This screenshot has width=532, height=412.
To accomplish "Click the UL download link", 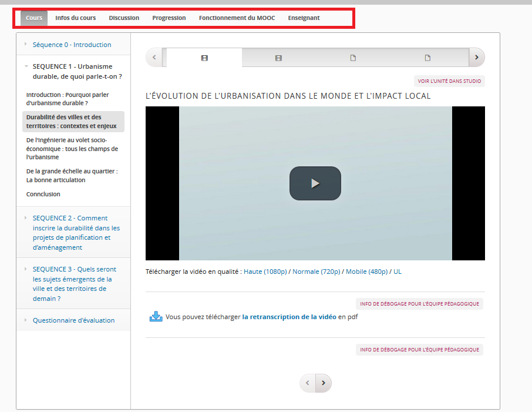I will click(398, 272).
